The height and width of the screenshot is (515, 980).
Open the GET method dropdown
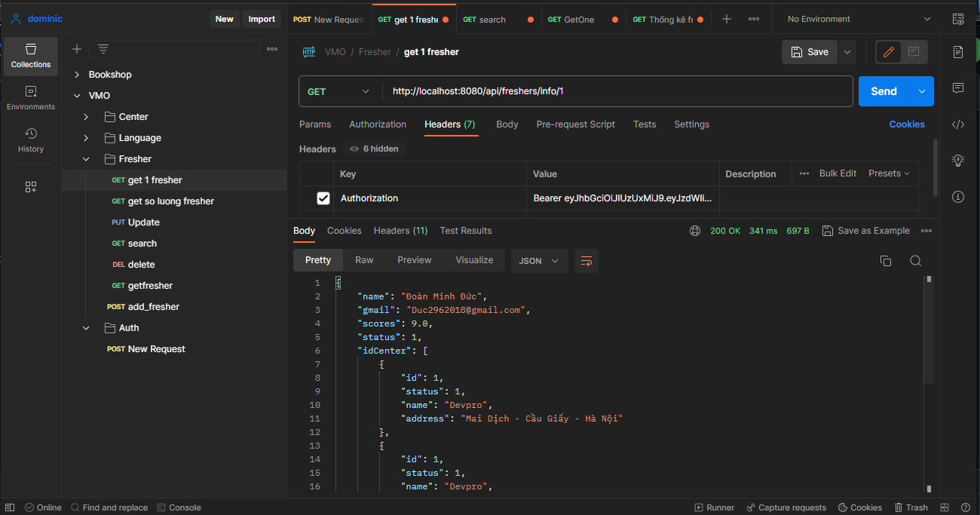339,90
